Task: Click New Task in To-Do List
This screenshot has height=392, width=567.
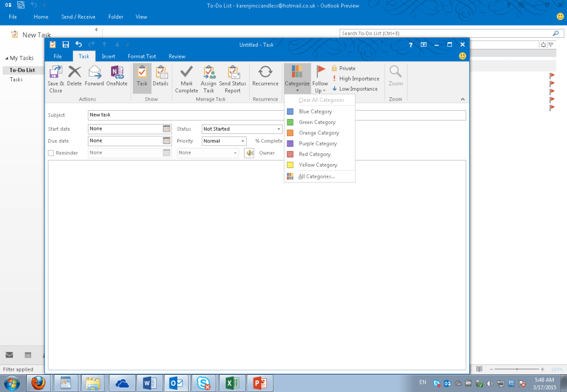Action: click(31, 35)
